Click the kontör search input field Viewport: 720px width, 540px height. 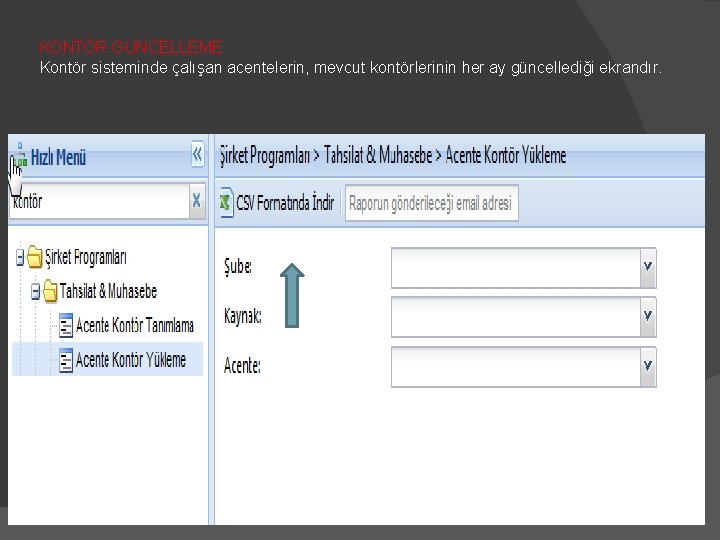tap(100, 201)
